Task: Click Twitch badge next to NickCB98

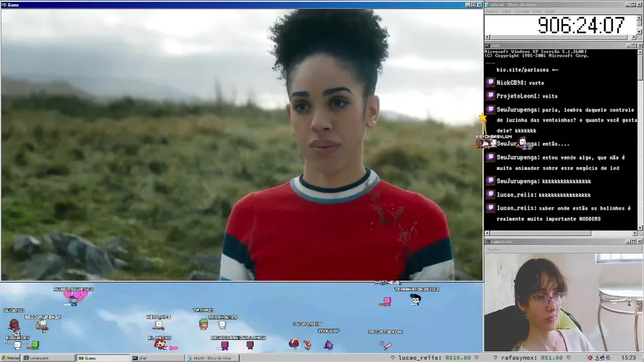Action: (491, 82)
